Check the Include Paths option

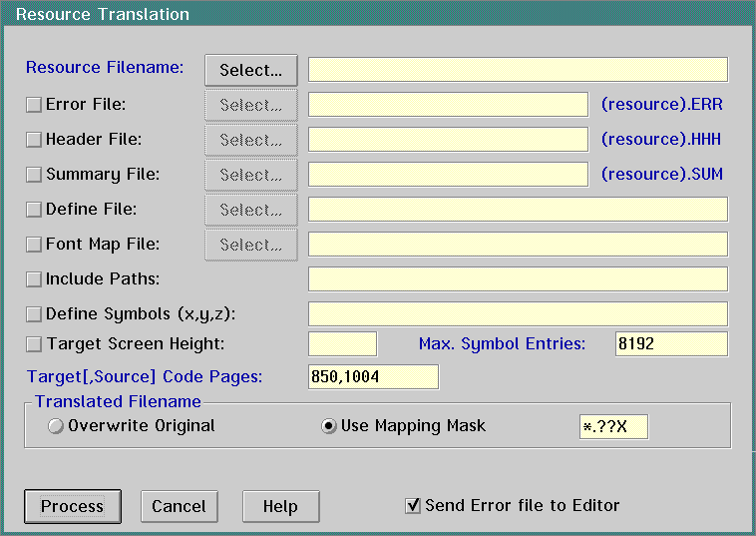(34, 279)
